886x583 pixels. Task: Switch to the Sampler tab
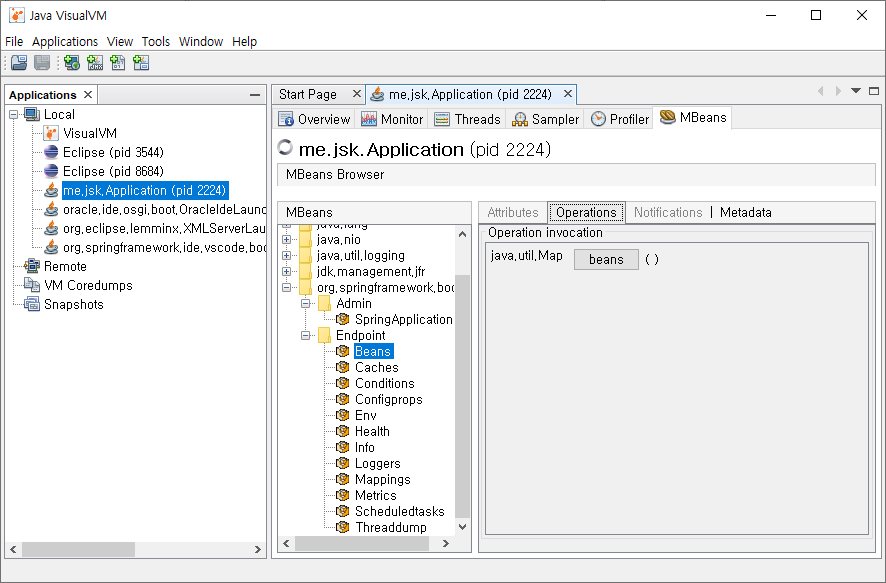click(545, 119)
